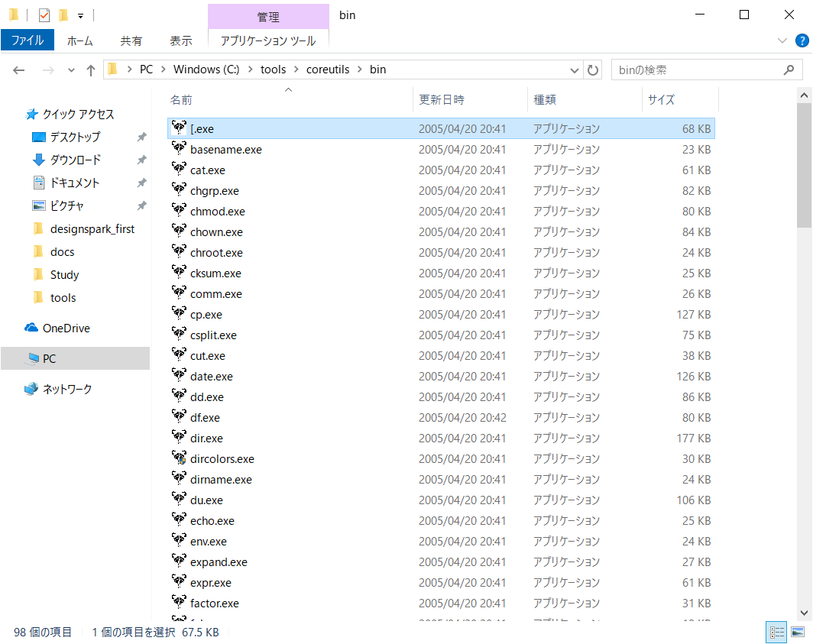The height and width of the screenshot is (644, 813).
Task: Switch to the 表示 ribbon tab
Action: (181, 41)
